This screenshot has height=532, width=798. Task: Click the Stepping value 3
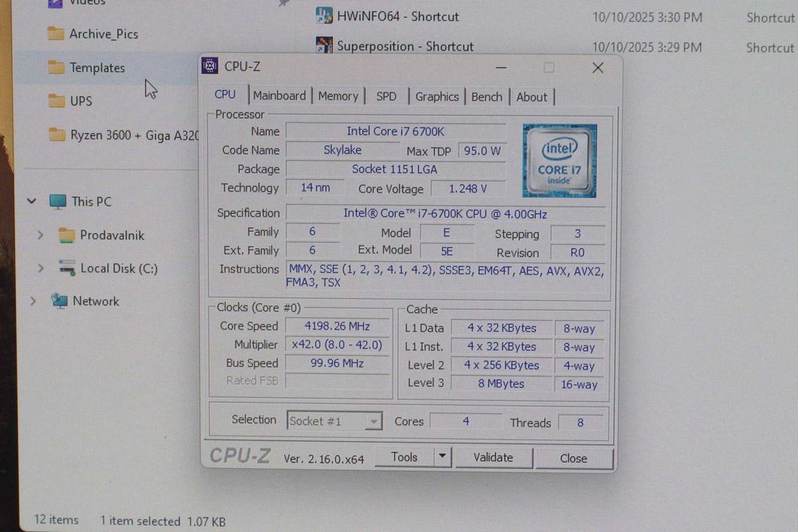click(578, 234)
